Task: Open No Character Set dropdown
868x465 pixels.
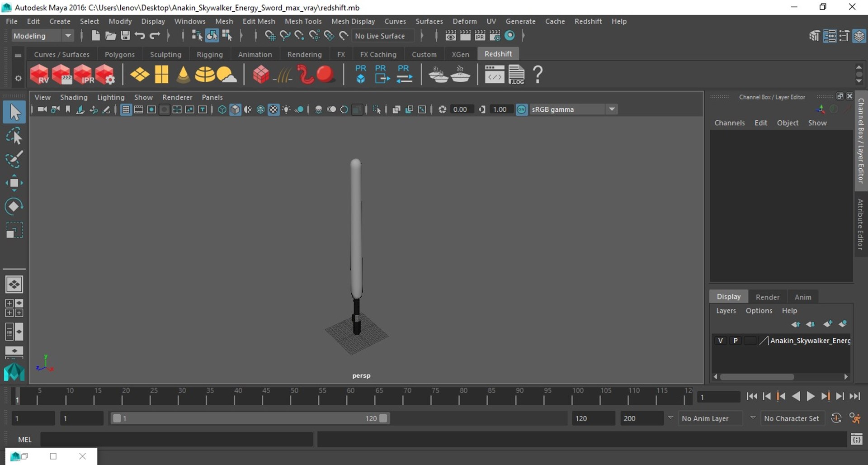Action: (x=792, y=418)
